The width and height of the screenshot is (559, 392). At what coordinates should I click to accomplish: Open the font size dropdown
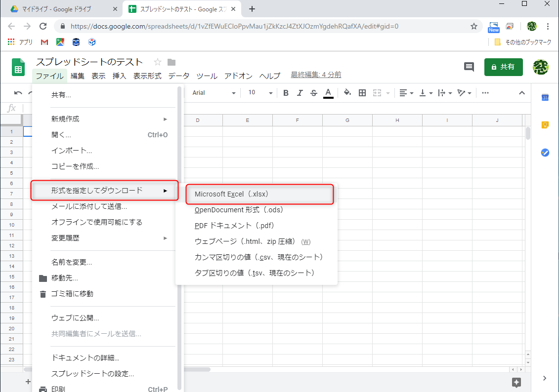coord(259,92)
